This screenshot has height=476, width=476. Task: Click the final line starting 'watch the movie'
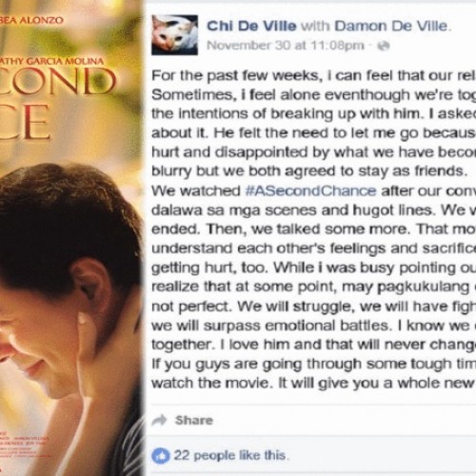click(x=314, y=383)
